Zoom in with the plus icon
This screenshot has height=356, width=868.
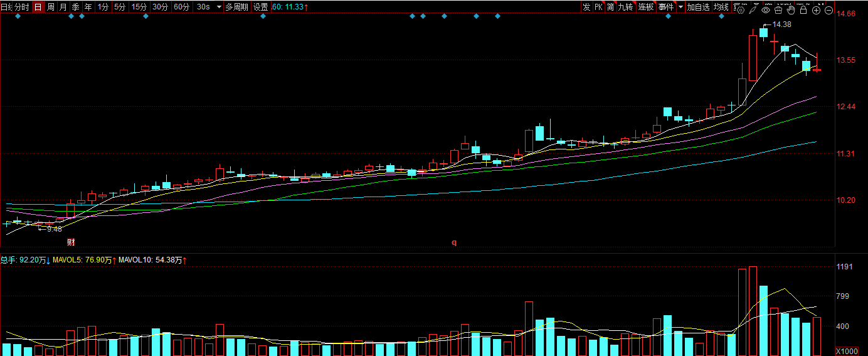pos(816,10)
